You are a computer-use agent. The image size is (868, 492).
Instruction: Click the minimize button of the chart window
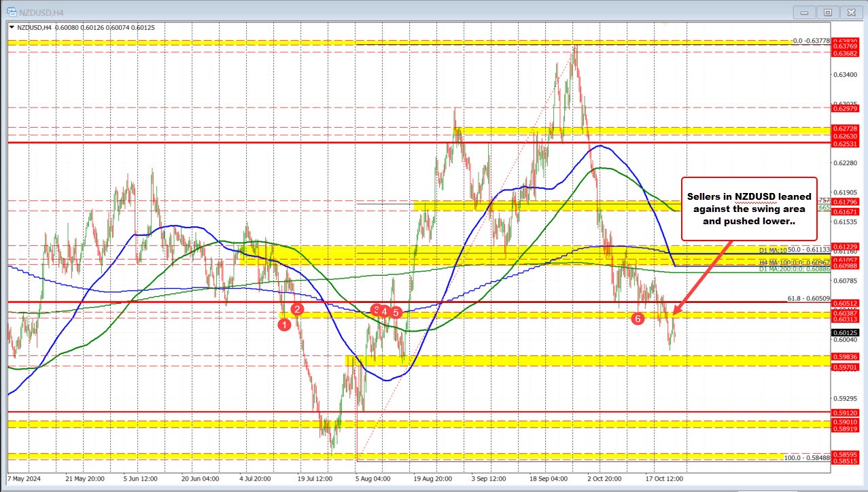804,12
